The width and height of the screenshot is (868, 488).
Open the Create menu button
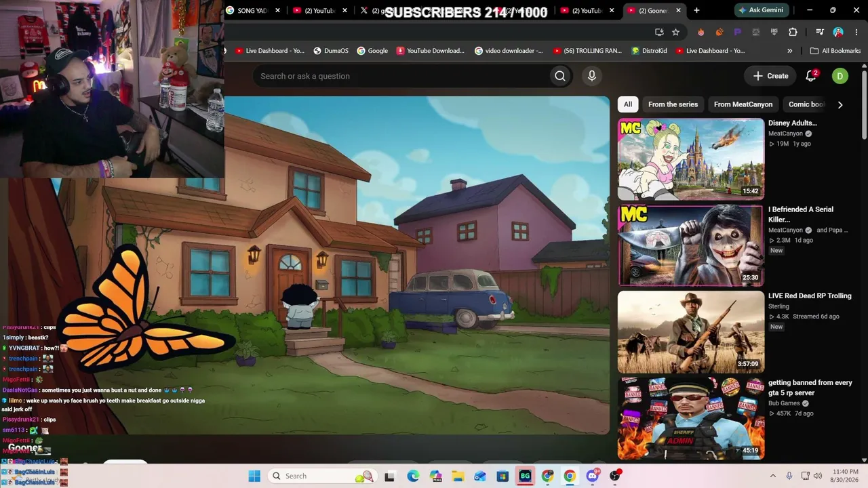coord(770,76)
